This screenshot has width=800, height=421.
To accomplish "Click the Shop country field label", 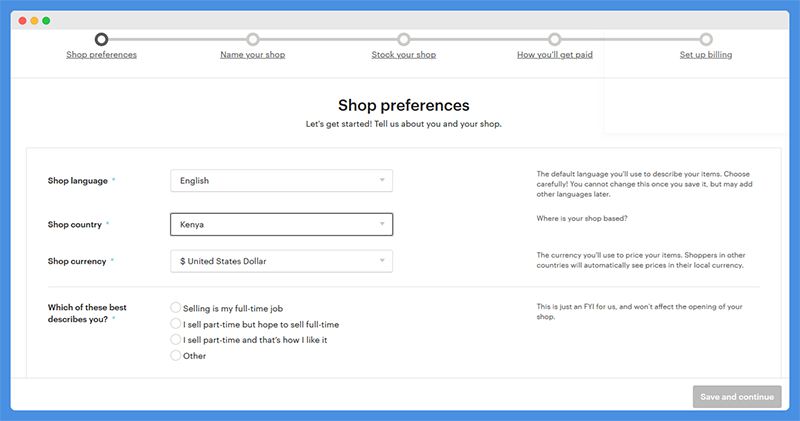I will point(74,225).
